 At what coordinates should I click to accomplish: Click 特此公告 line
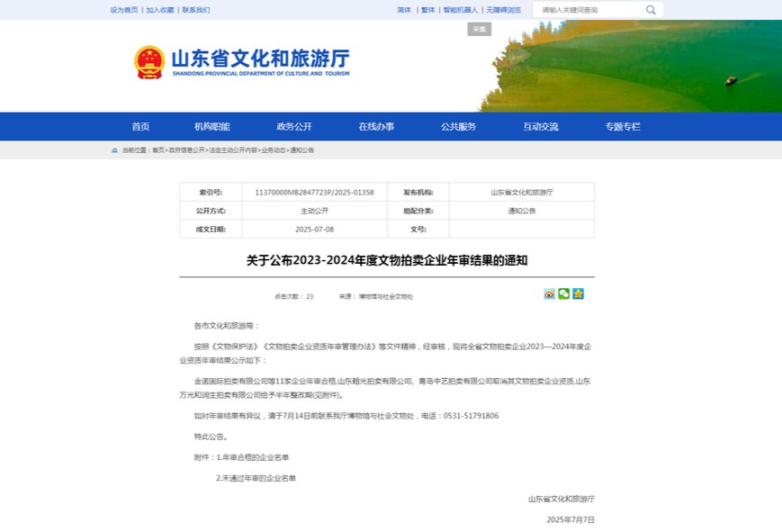click(211, 437)
